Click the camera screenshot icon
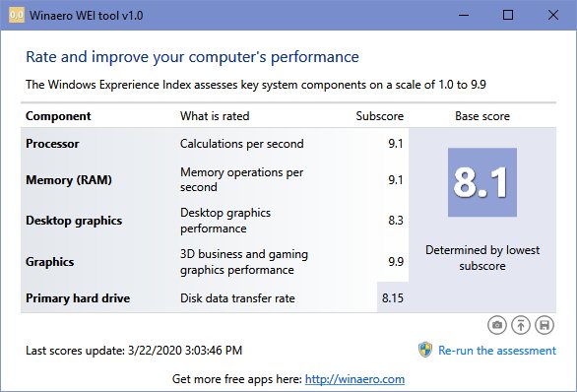Viewport: 577px width, 392px height. coord(497,325)
